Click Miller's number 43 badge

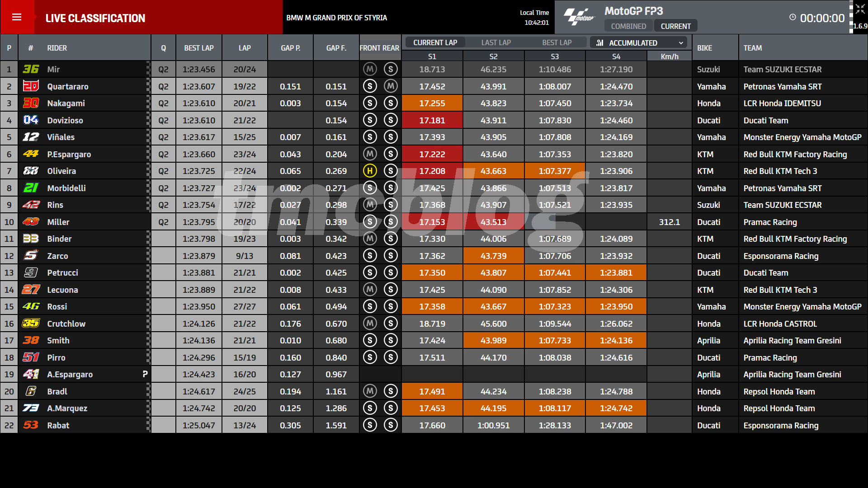pyautogui.click(x=31, y=222)
